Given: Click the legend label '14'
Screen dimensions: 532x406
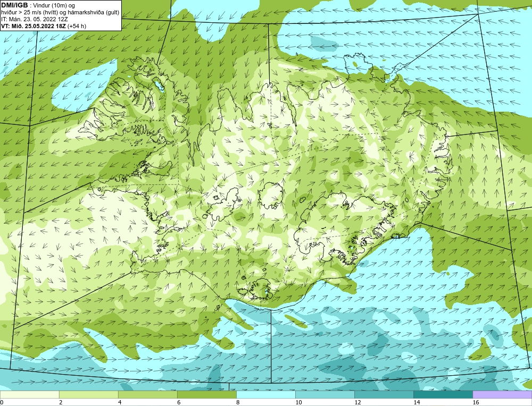Looking at the screenshot, I should (417, 402).
